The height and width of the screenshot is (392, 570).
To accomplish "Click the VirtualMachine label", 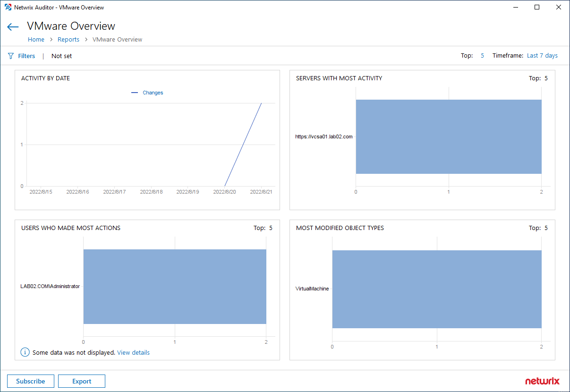I will pos(312,289).
